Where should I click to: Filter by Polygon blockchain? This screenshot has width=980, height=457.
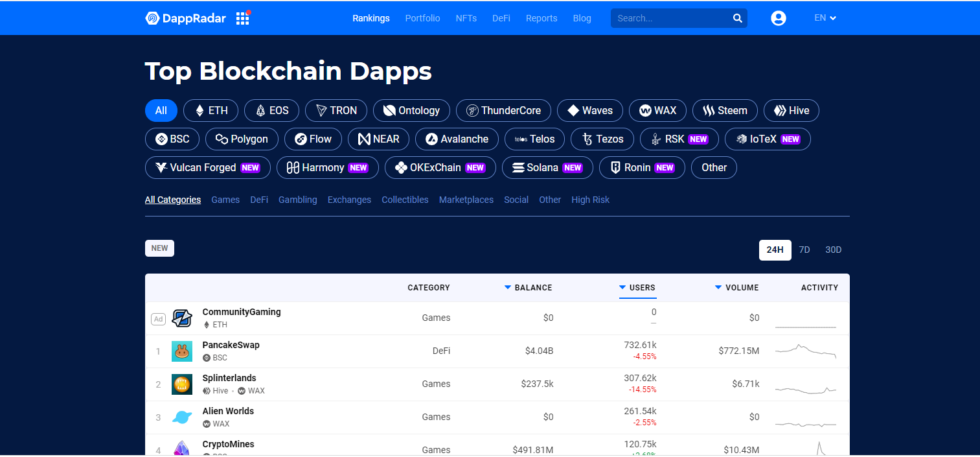click(x=242, y=139)
